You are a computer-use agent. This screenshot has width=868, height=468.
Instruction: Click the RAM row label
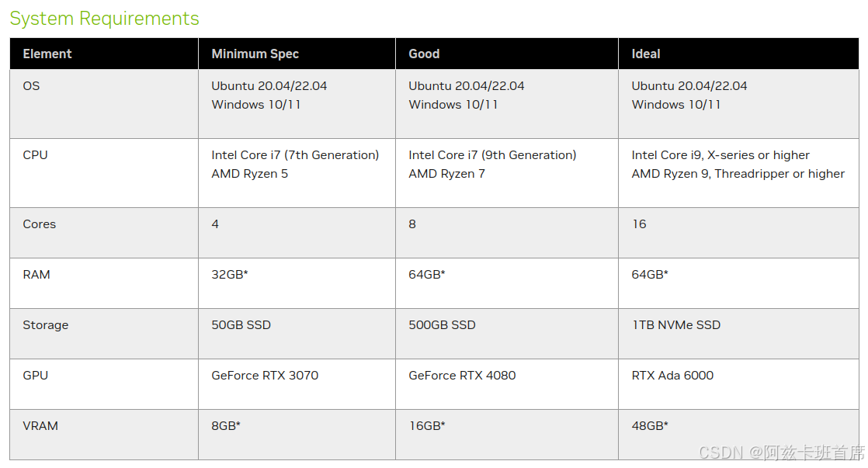(36, 275)
